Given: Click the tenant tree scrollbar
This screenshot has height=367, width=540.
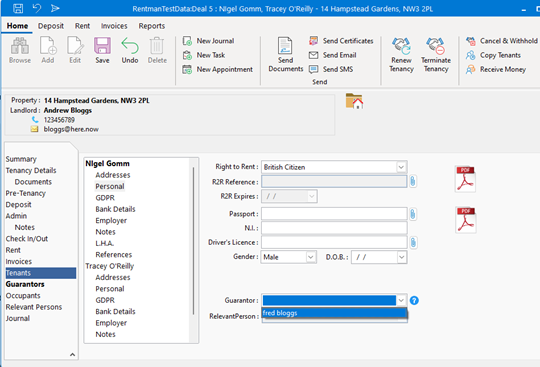Looking at the screenshot, I should (x=194, y=241).
